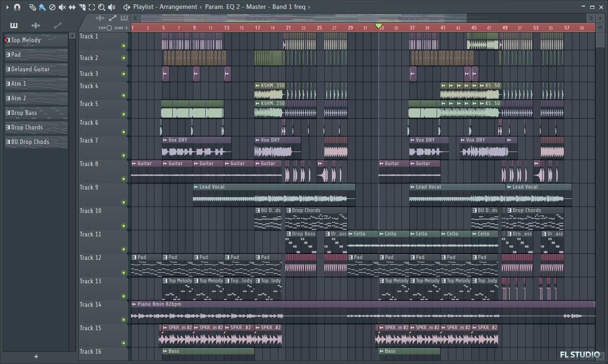The height and width of the screenshot is (364, 608).
Task: Show audio clips in the picker panel
Action: (35, 25)
